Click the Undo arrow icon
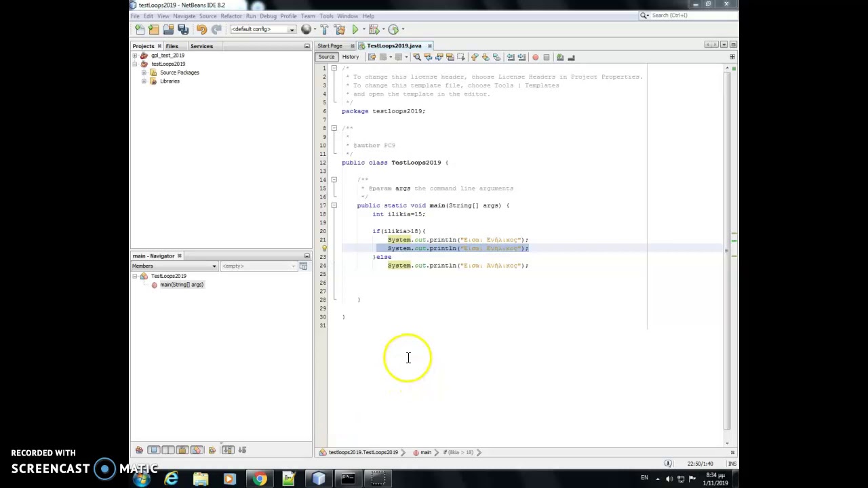 [x=201, y=29]
